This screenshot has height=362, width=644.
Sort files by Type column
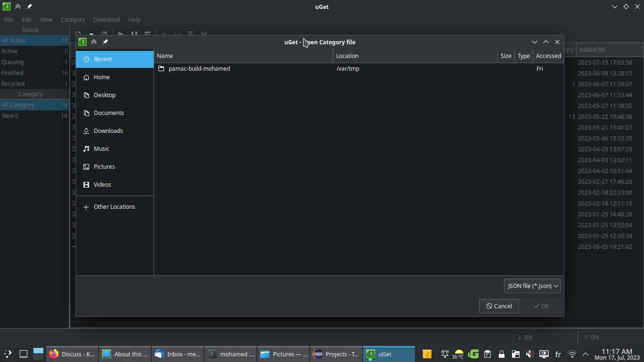524,56
